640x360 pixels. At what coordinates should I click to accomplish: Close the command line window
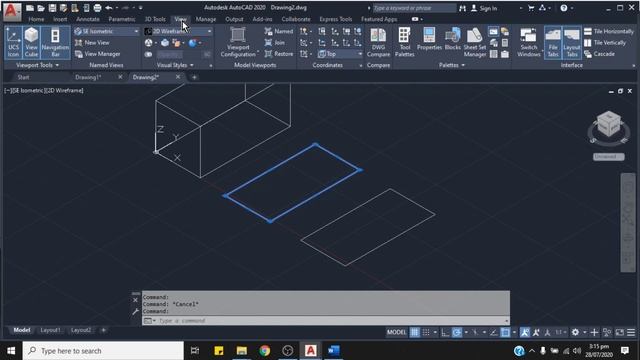pyautogui.click(x=136, y=300)
